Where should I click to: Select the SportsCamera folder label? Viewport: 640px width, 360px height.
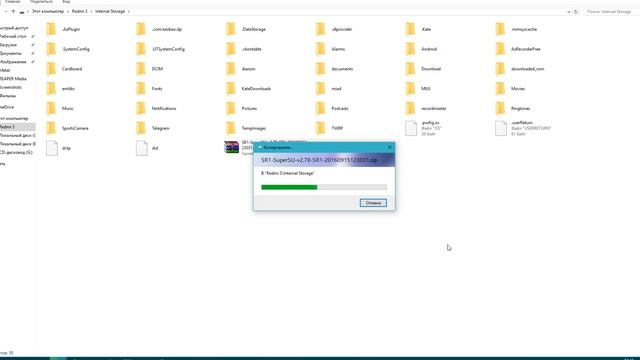click(75, 128)
